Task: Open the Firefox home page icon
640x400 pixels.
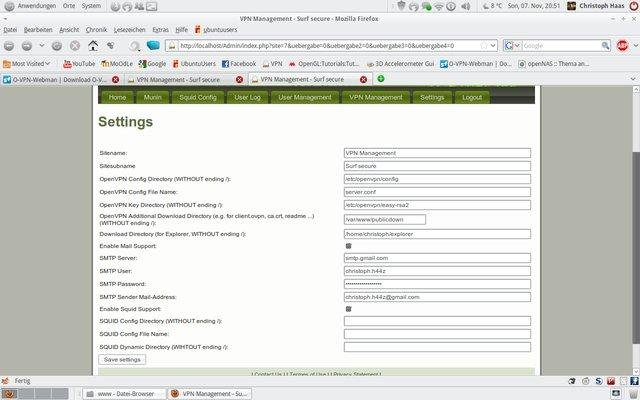Action: point(93,46)
